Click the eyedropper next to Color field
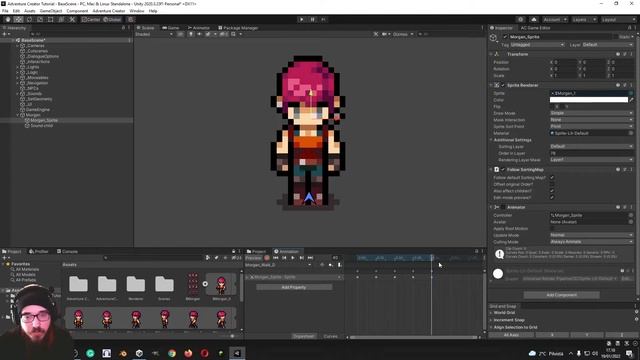Screen dimensions: 640x360 point(631,100)
